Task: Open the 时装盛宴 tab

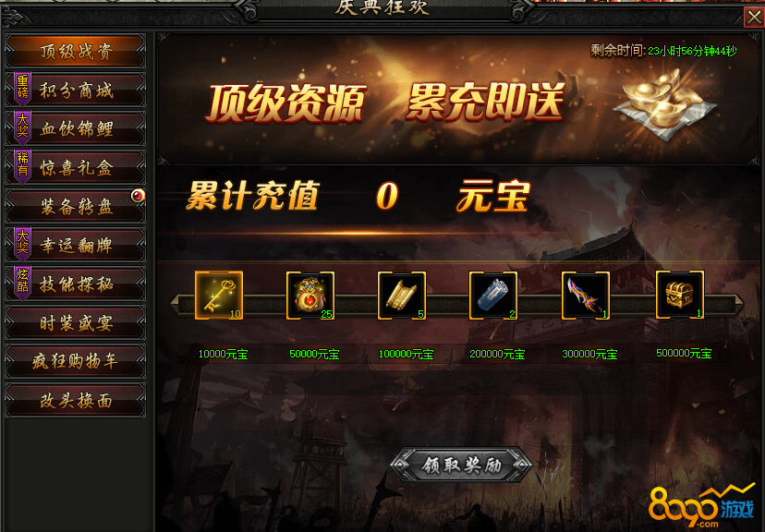Action: [76, 323]
